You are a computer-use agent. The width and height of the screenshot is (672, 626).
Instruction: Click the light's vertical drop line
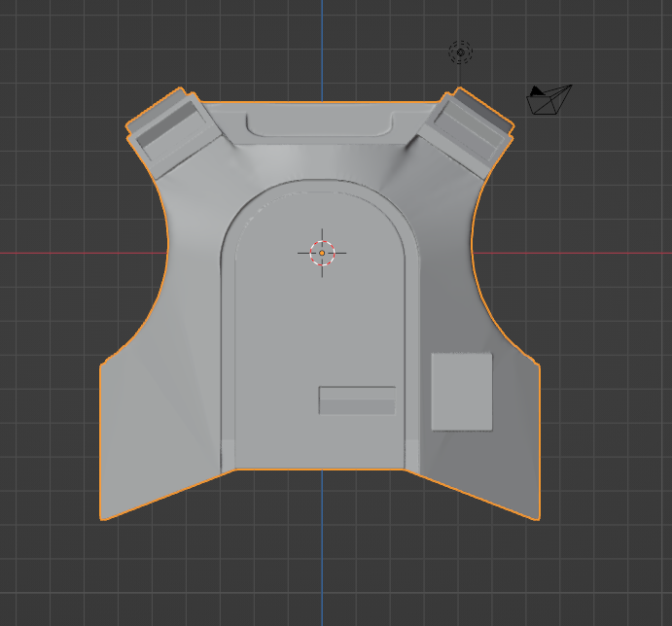tap(460, 76)
